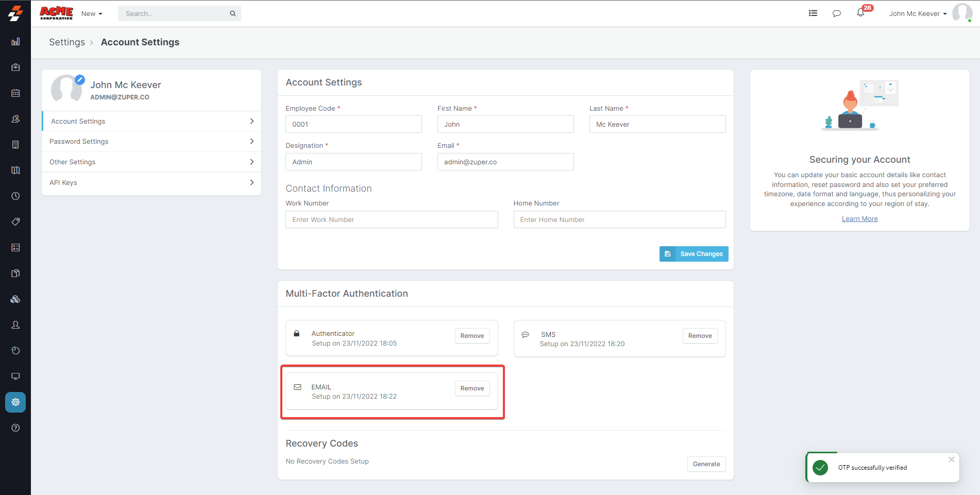980x495 pixels.
Task: Open the settings gear in sidebar
Action: (x=15, y=402)
